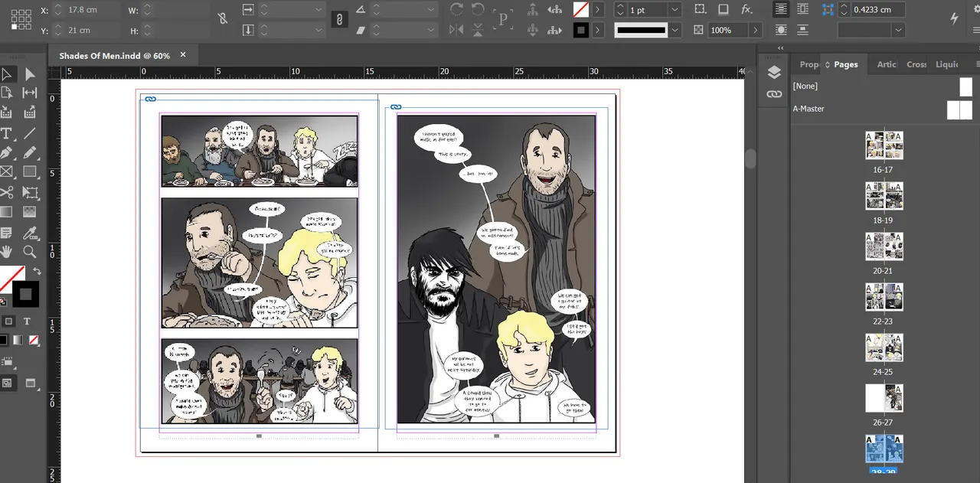This screenshot has width=980, height=483.
Task: Swap fill and stroke colors
Action: tap(36, 271)
